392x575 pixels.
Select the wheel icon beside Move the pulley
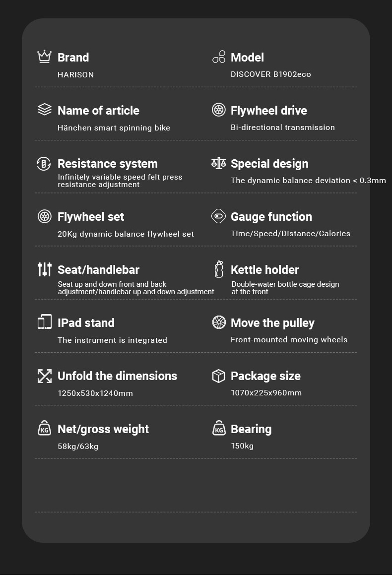pos(219,322)
